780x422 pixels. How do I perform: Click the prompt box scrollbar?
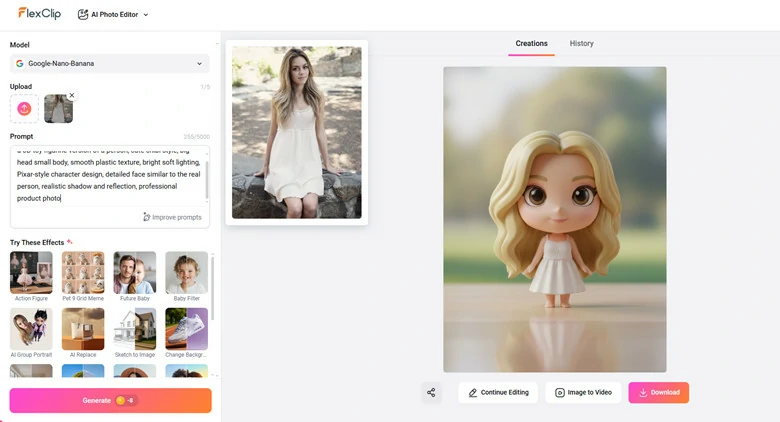point(207,180)
